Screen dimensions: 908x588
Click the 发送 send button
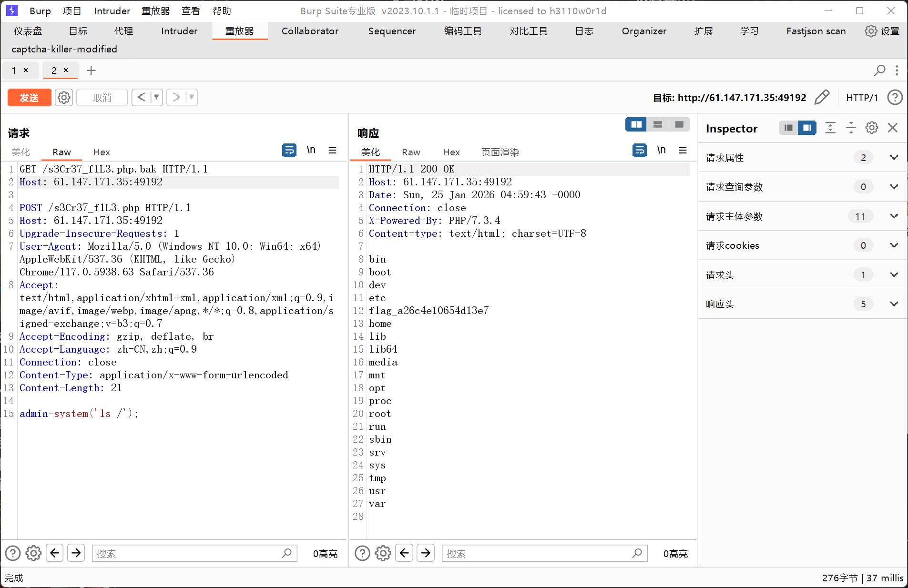pyautogui.click(x=29, y=98)
